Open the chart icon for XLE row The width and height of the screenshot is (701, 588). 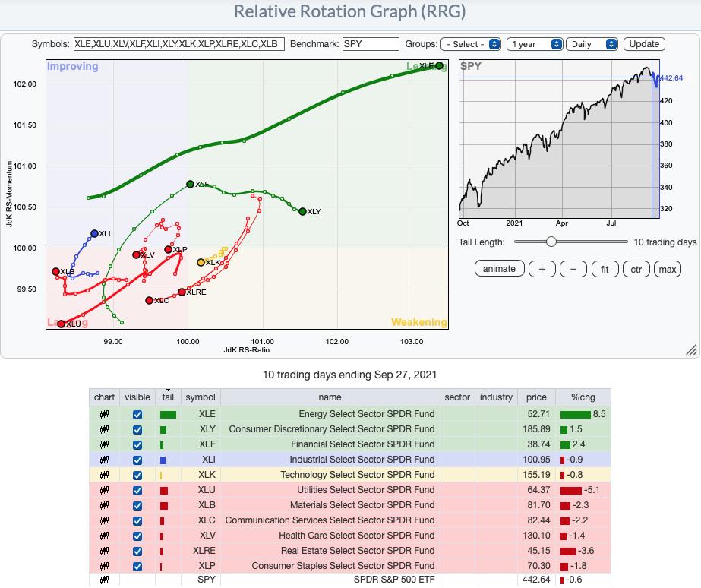pyautogui.click(x=104, y=415)
